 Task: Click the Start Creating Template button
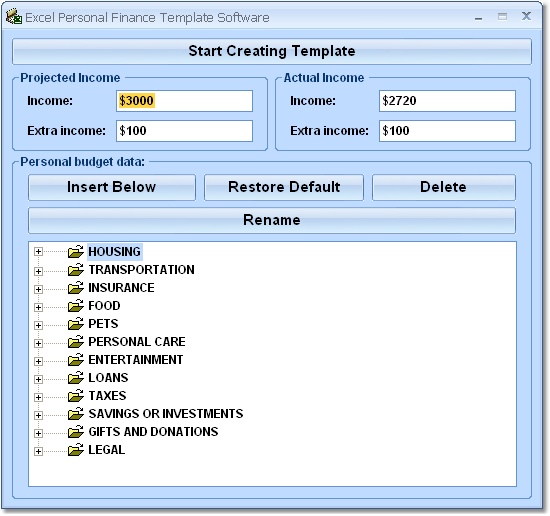click(x=272, y=51)
